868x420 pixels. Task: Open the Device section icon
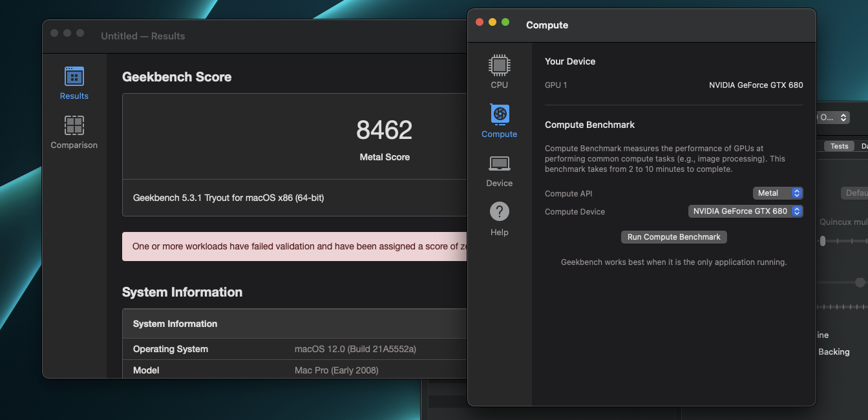pos(499,171)
